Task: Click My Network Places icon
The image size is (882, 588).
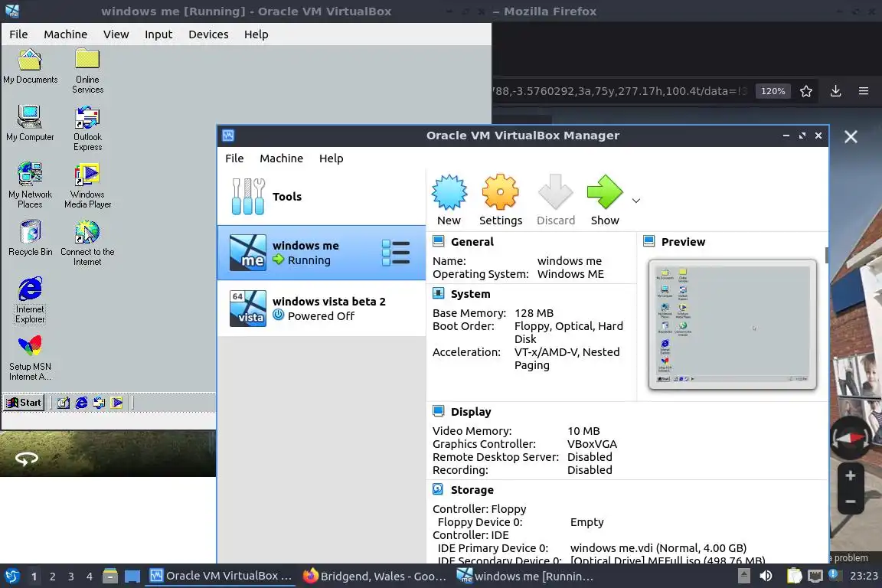Action: (x=30, y=186)
